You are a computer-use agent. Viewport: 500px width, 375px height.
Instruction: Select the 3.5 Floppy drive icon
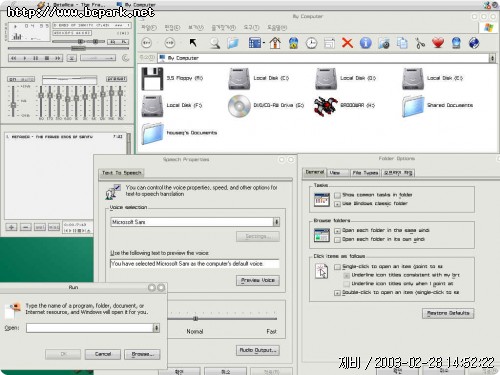point(152,79)
